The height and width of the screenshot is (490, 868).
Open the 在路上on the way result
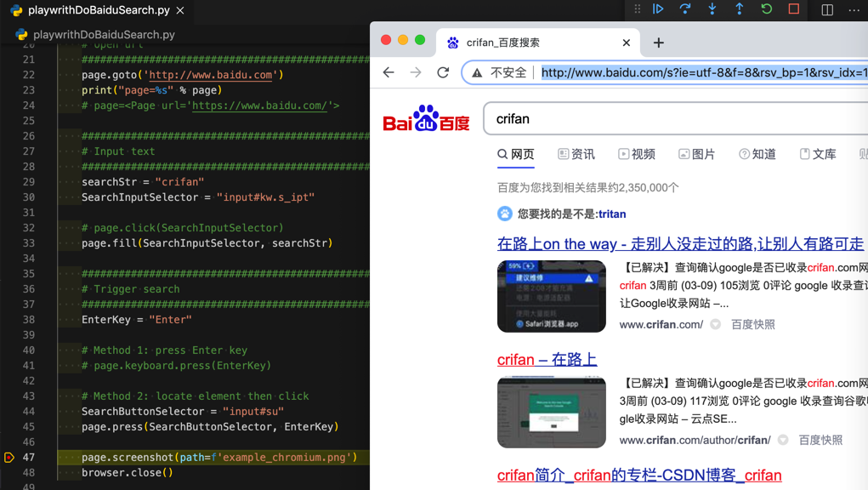pos(680,243)
